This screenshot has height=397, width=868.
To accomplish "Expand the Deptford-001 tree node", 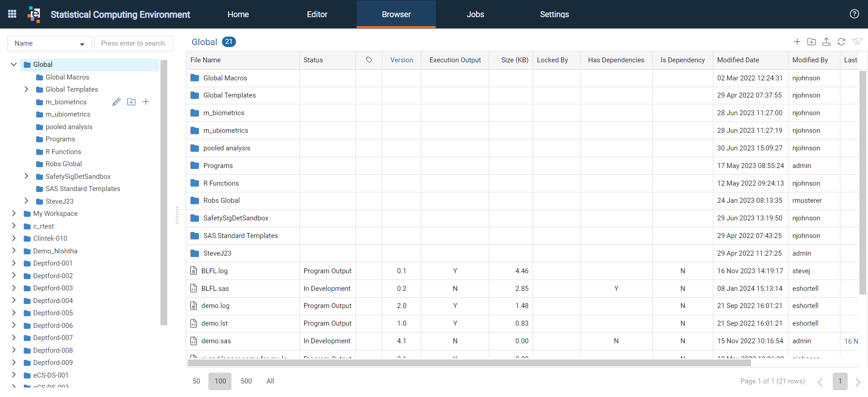I will 14,263.
